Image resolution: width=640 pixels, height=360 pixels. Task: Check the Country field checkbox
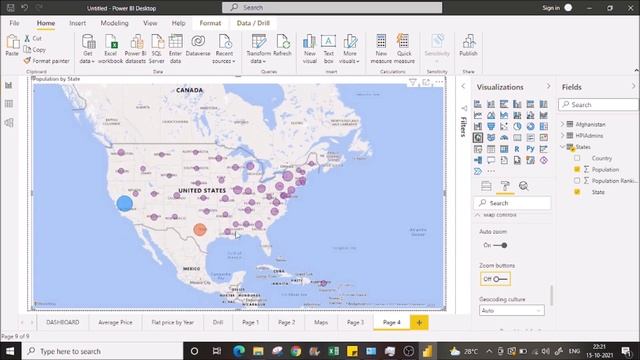(577, 158)
